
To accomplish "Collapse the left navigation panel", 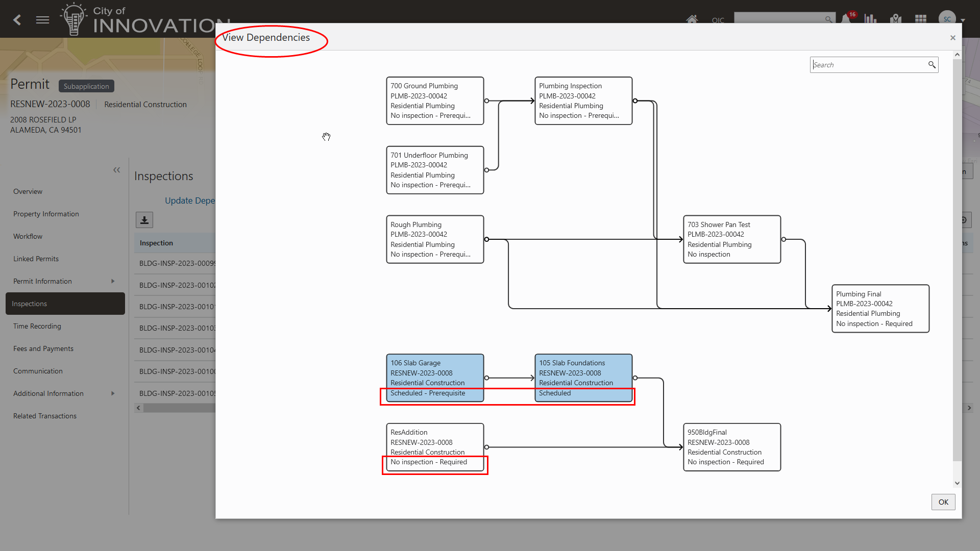I will tap(116, 170).
